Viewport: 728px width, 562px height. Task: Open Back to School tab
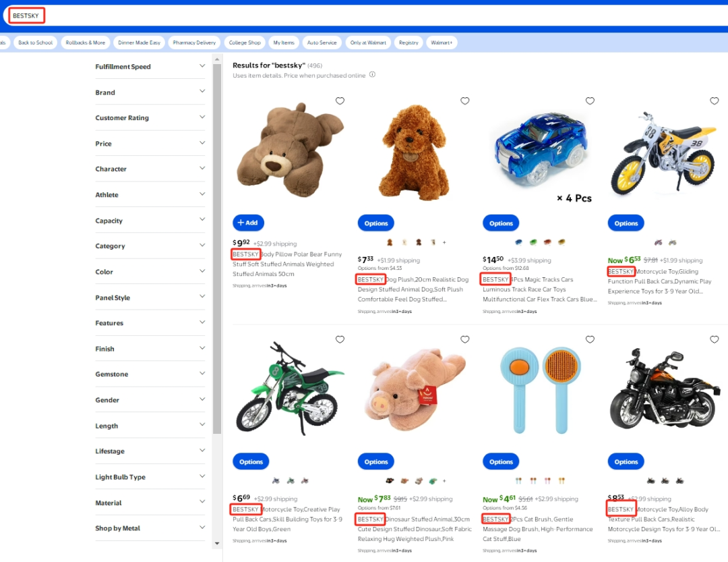[35, 43]
